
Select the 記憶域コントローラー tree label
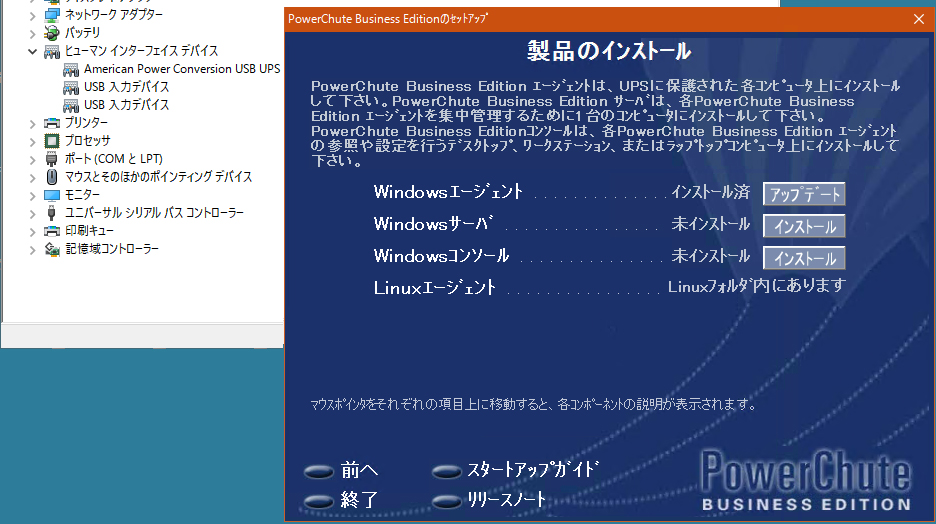coord(112,249)
